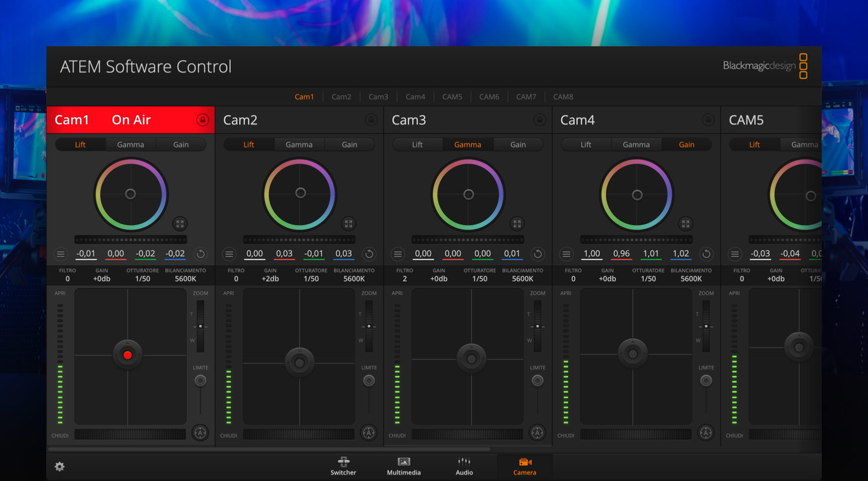Toggle the lock on Cam2 header
Viewport: 868px width, 481px height.
pos(371,120)
